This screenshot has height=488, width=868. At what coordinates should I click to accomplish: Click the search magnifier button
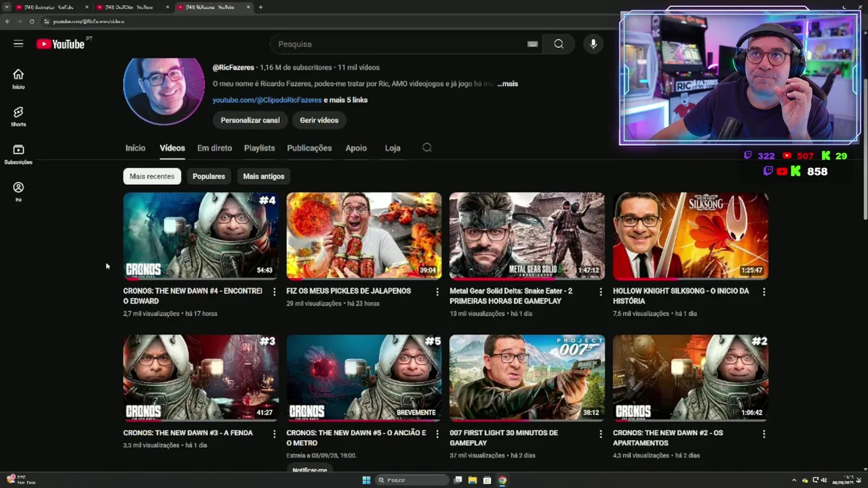tap(559, 44)
